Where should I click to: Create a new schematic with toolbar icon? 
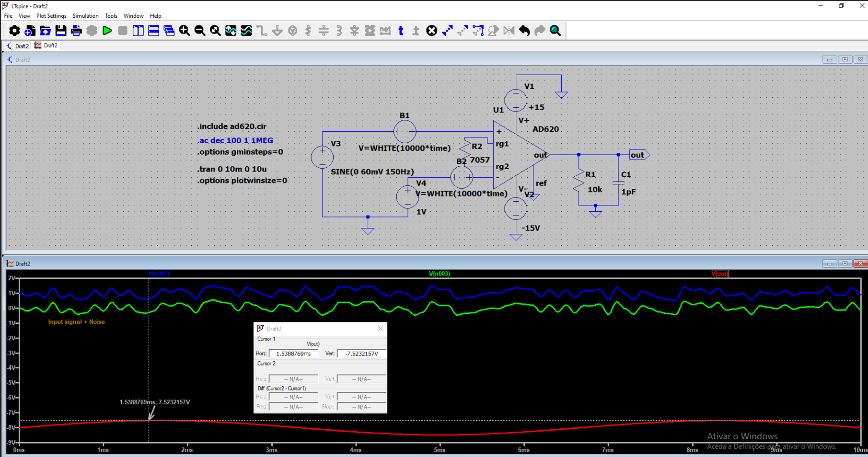(30, 31)
